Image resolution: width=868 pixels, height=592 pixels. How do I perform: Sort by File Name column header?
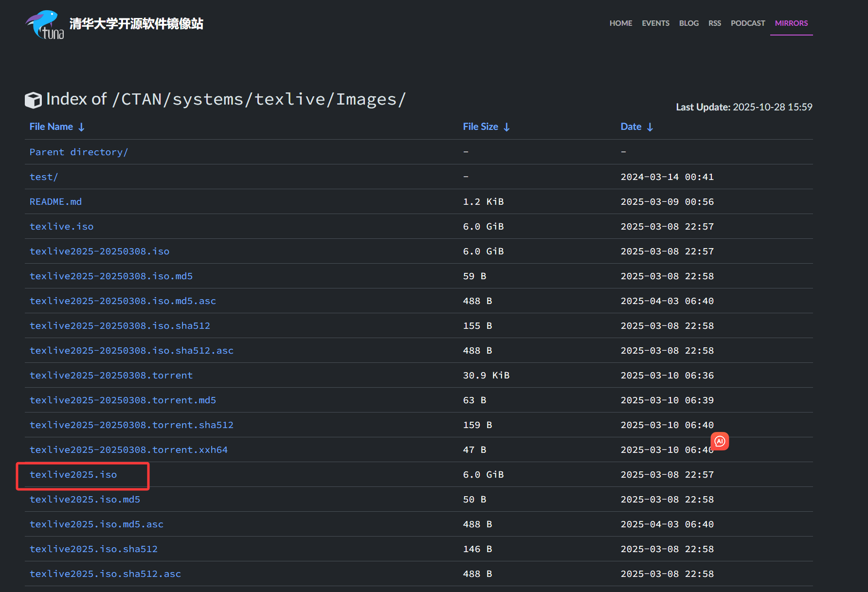pyautogui.click(x=57, y=127)
